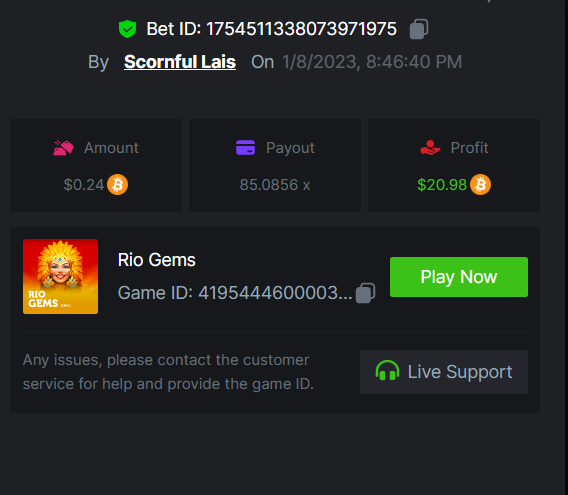Screen dimensions: 568x495
Task: Click the 85.0856 x payout value
Action: (x=275, y=185)
